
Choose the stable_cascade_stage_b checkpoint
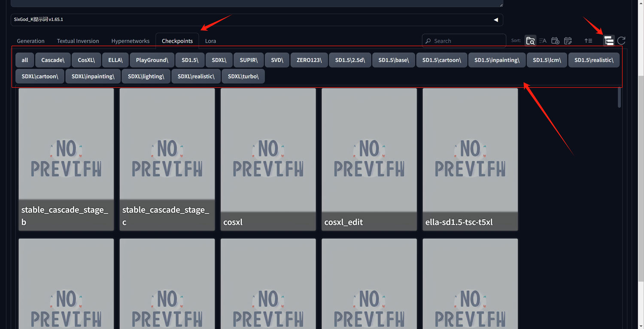(x=66, y=159)
